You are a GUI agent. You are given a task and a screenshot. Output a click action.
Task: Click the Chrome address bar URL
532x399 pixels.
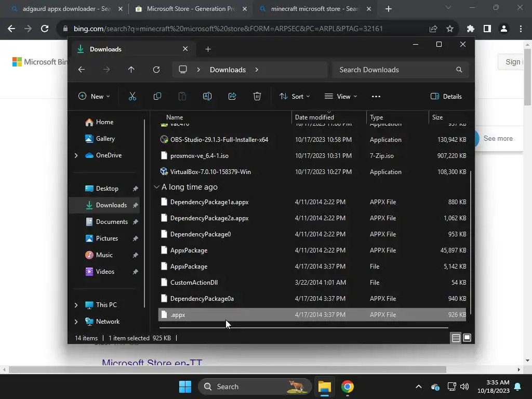tap(228, 29)
